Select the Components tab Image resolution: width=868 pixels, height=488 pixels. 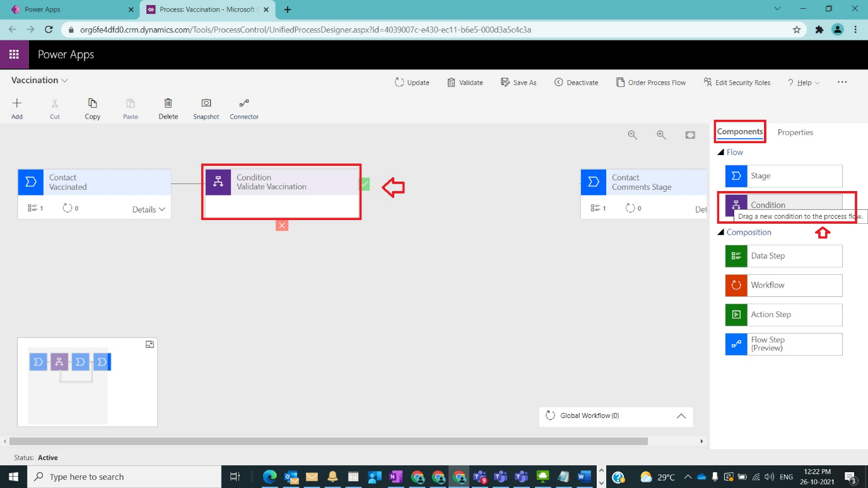pos(739,132)
